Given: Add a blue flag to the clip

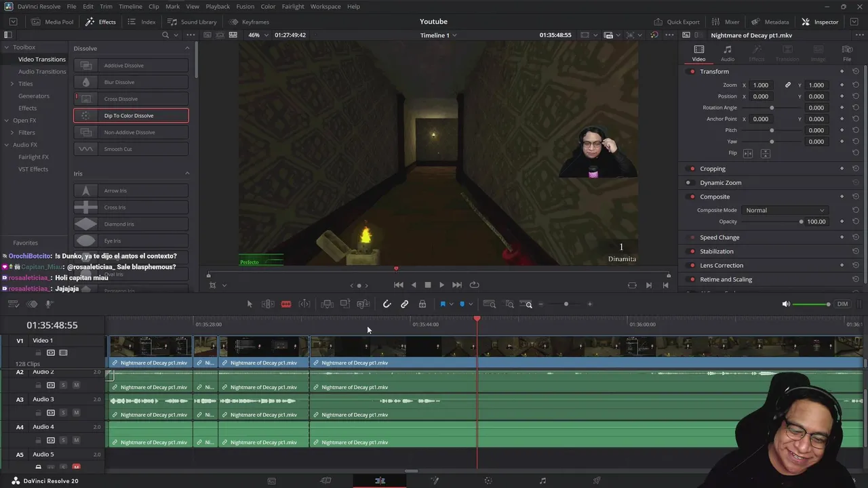Looking at the screenshot, I should point(443,304).
